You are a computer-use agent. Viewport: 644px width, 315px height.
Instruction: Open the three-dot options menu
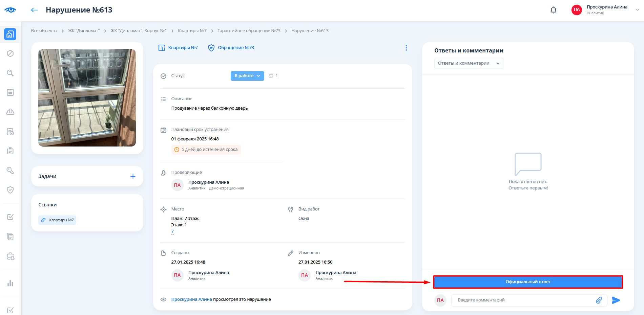406,48
